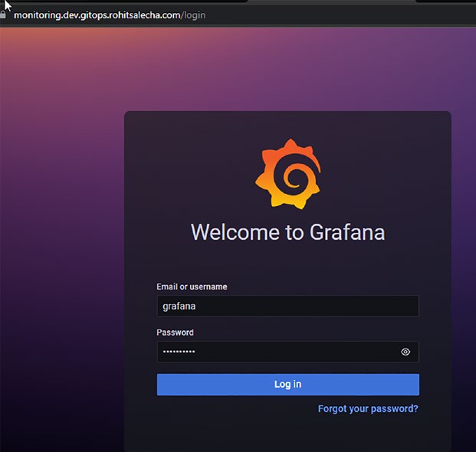Focus the Password input field
The height and width of the screenshot is (452, 476).
[x=287, y=352]
